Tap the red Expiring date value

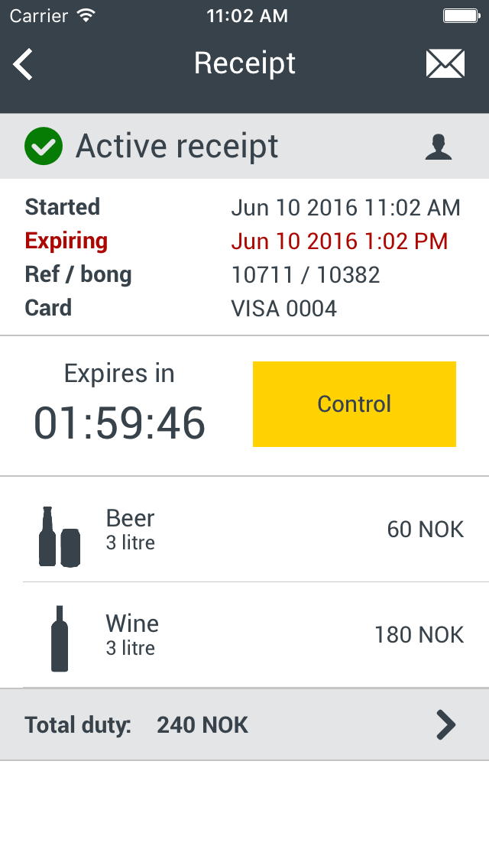[x=339, y=241]
